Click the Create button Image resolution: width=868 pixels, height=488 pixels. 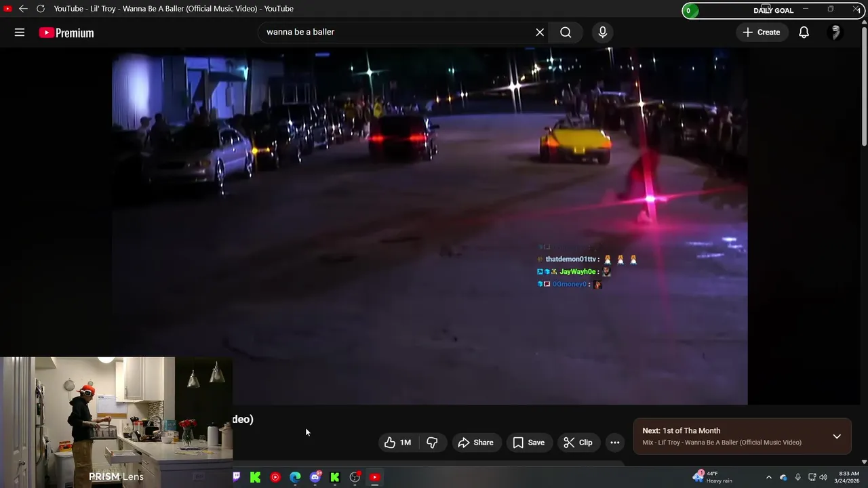point(762,33)
